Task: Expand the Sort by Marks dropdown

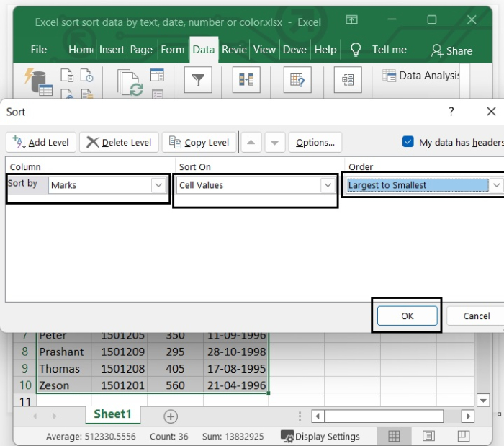Action: 158,185
